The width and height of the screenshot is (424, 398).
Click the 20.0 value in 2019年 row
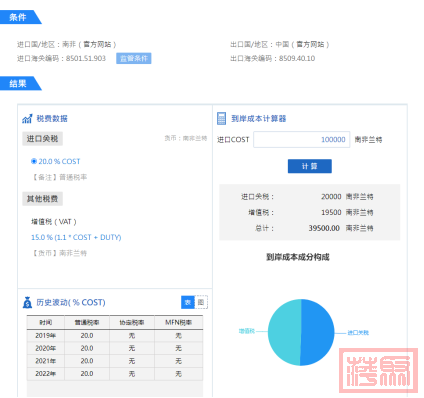pyautogui.click(x=87, y=336)
